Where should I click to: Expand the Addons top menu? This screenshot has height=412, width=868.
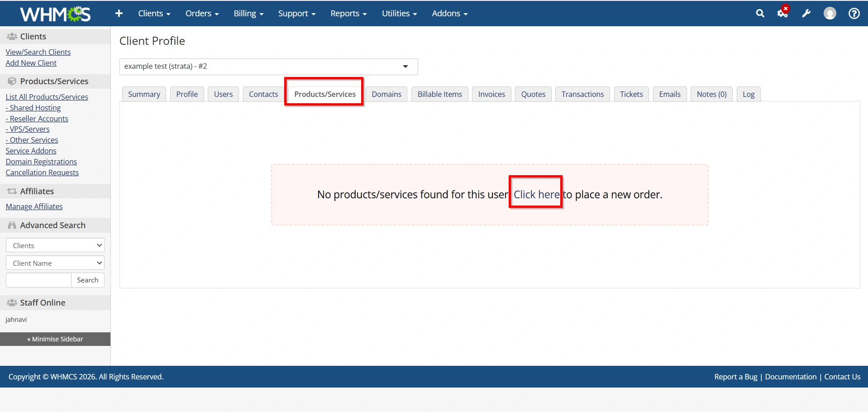point(449,14)
